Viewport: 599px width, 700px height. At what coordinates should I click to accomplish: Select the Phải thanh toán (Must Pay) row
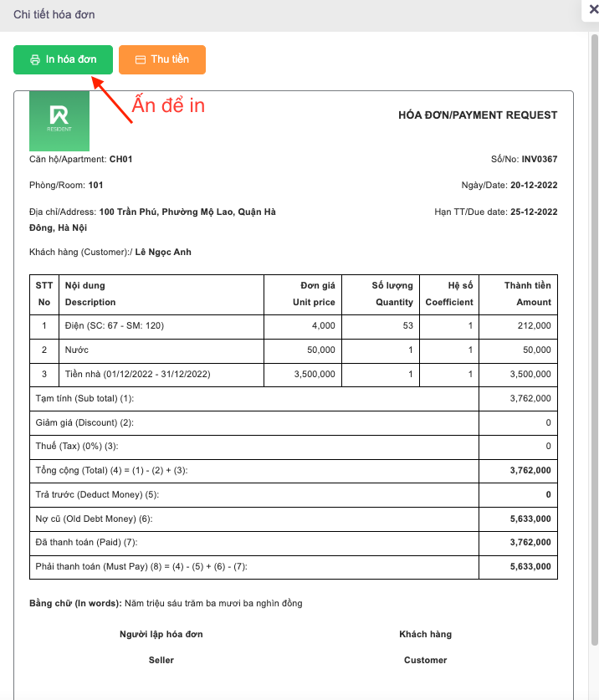tap(141, 567)
